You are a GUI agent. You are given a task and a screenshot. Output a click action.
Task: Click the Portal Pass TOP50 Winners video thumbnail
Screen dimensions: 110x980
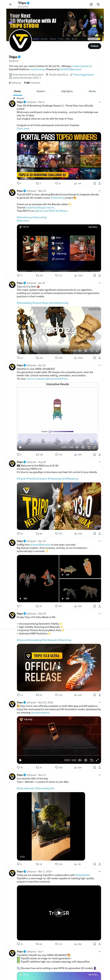[59, 156]
